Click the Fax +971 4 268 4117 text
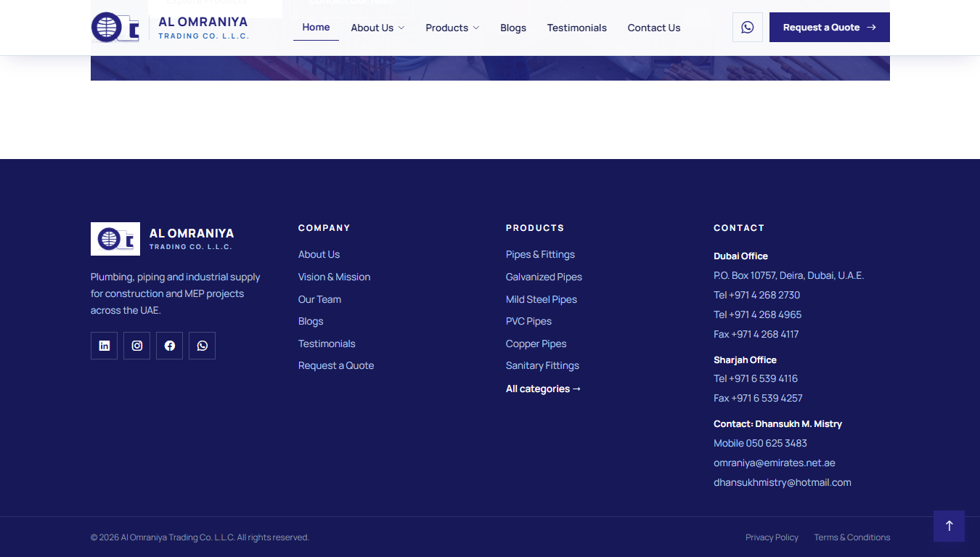This screenshot has height=557, width=980. [756, 334]
